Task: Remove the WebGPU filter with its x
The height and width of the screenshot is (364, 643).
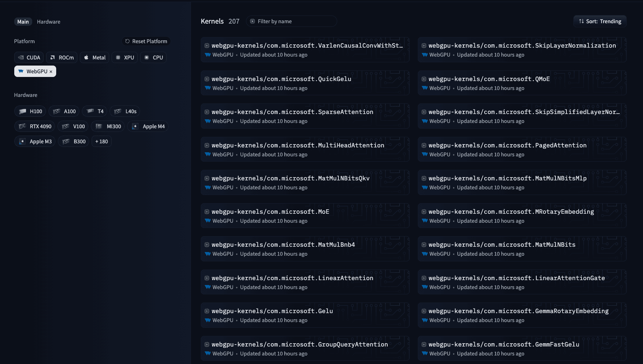Action: [51, 72]
